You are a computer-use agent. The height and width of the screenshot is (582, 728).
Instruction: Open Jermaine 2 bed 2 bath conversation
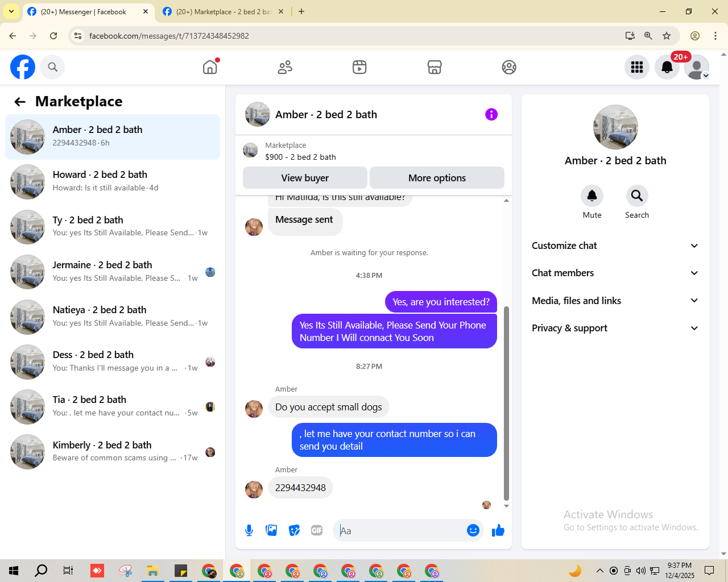113,272
